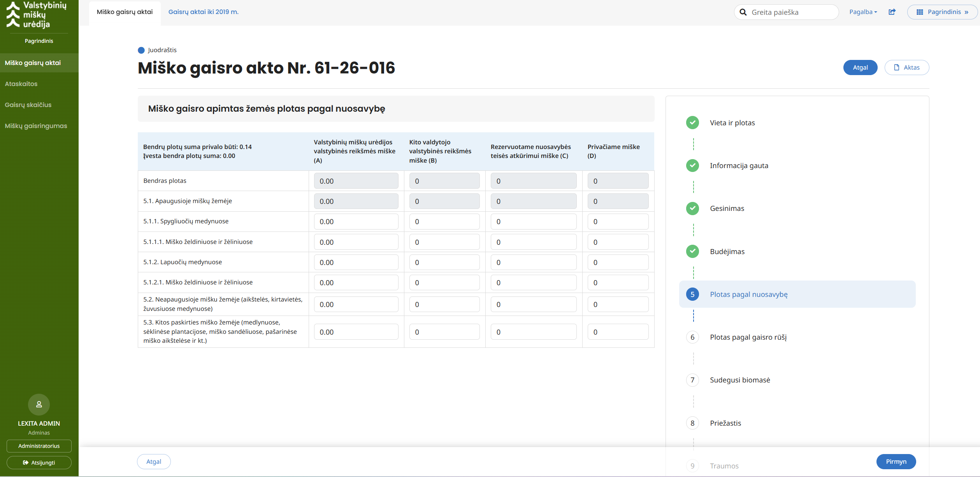Click column A field for 5.1.2.1. row

point(356,282)
